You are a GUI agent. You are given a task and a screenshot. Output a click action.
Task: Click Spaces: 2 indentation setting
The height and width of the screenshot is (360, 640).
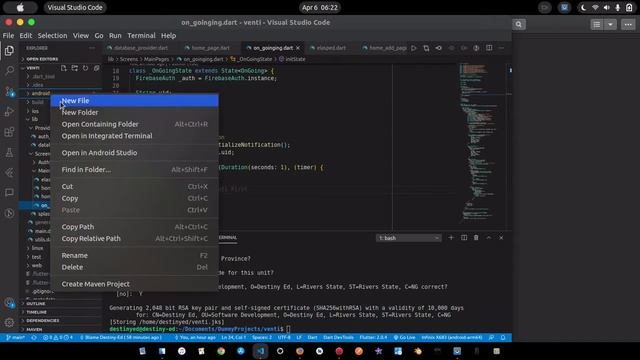click(262, 338)
